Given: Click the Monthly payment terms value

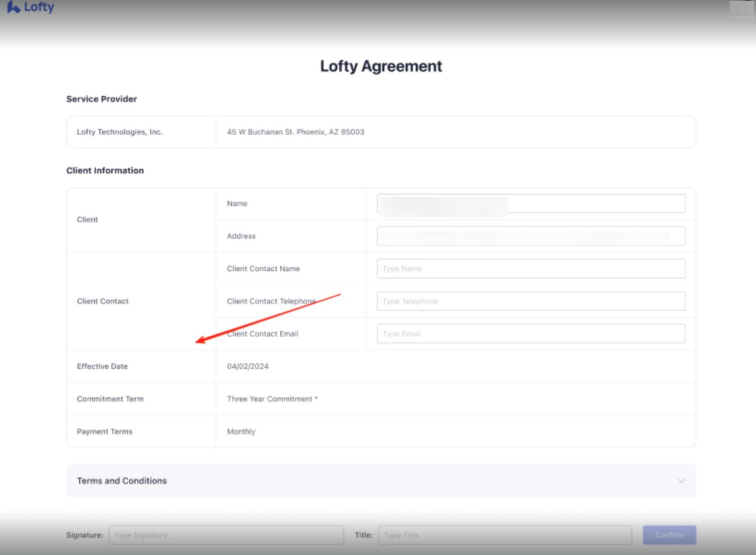Looking at the screenshot, I should (x=241, y=431).
